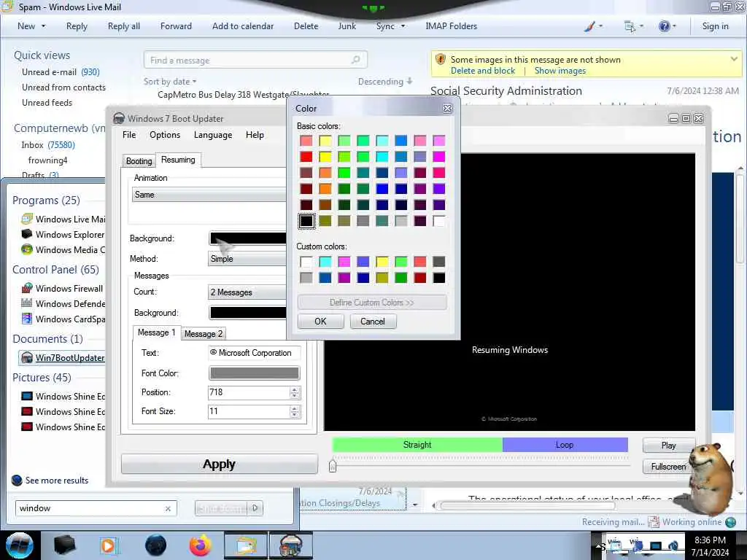Open the New dropdown arrow in Live Mail

(x=43, y=26)
